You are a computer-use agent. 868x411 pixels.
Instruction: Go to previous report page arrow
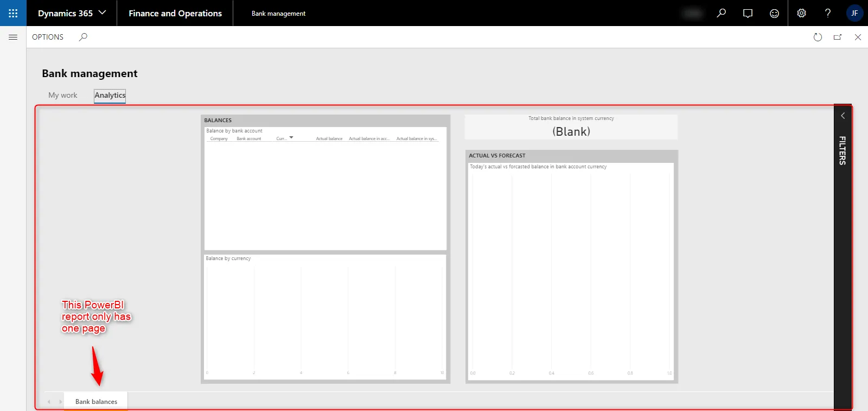[49, 402]
